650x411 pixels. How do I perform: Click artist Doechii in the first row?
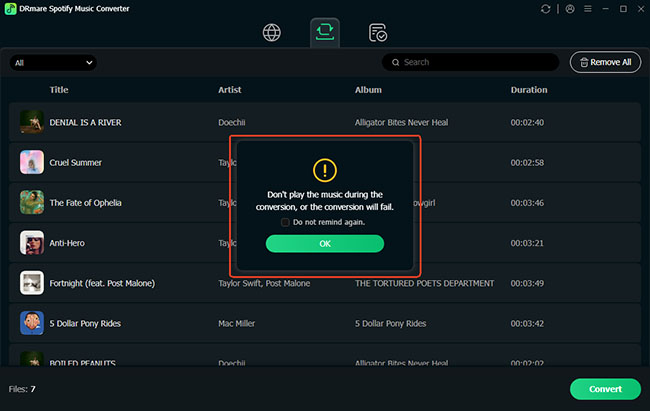(x=232, y=122)
